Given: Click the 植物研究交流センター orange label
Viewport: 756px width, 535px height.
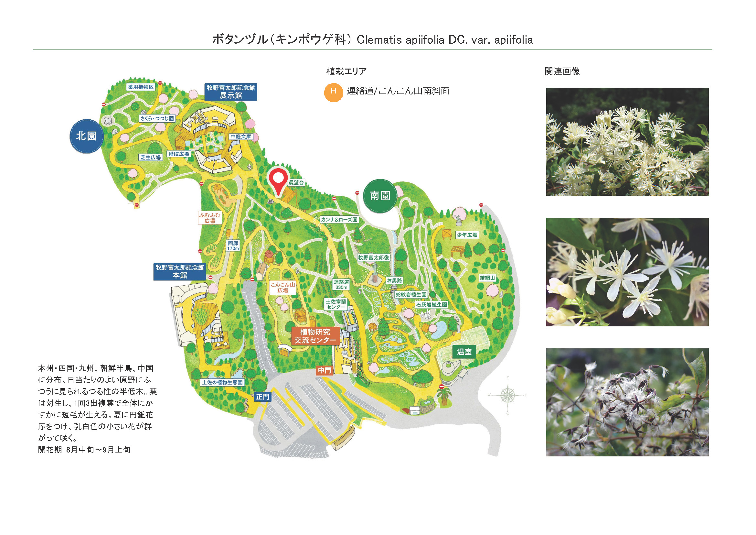Looking at the screenshot, I should [315, 336].
